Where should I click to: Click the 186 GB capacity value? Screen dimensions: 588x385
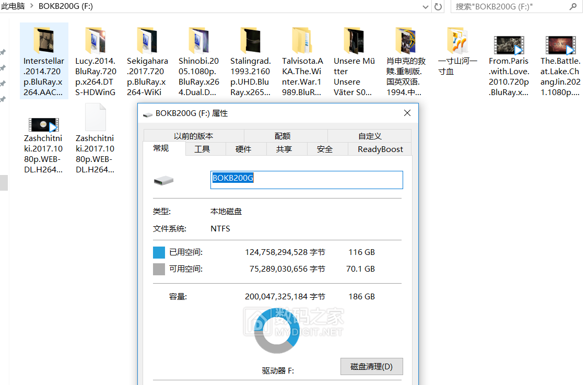coord(361,296)
